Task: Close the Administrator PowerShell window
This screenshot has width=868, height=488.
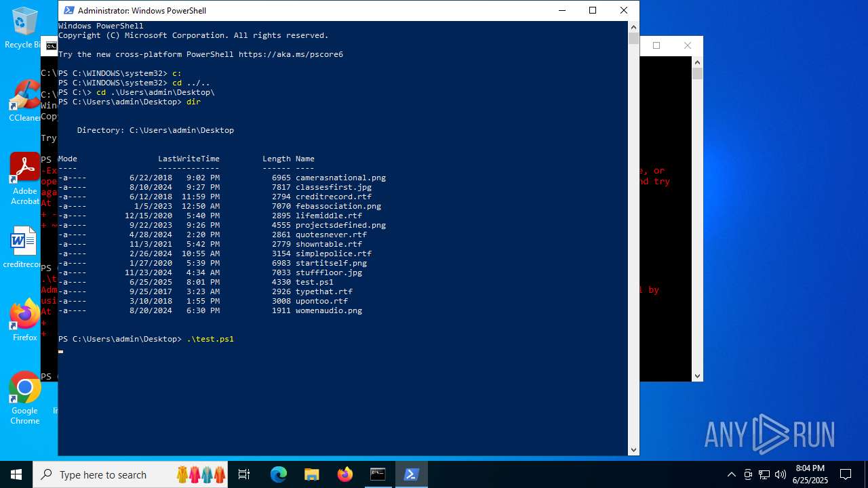Action: 624,10
